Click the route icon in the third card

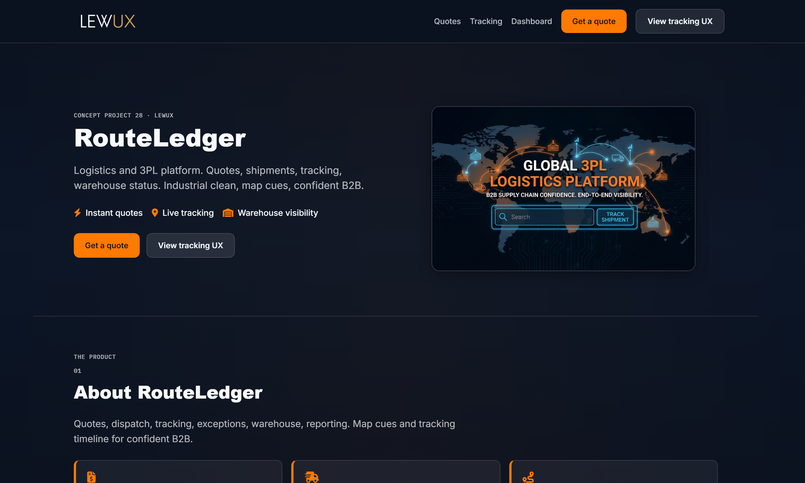(528, 477)
